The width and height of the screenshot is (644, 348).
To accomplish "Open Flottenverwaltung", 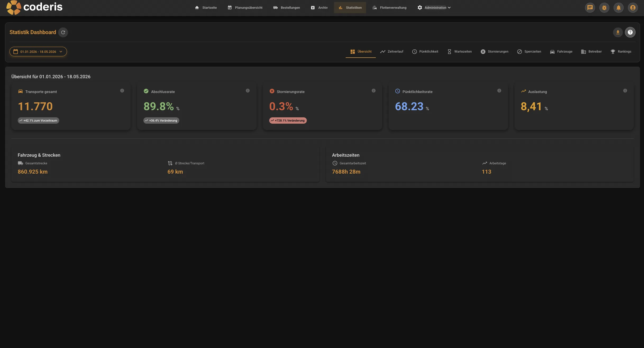I will point(389,8).
